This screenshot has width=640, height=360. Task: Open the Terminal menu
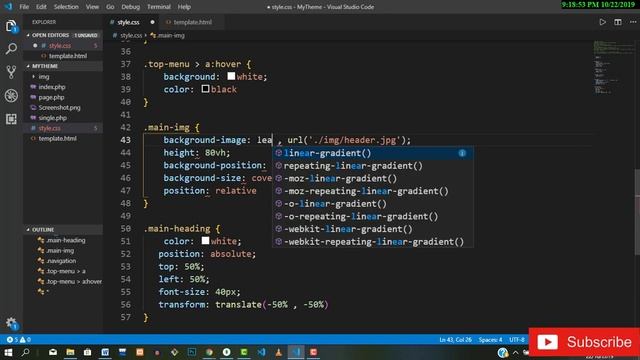point(159,7)
